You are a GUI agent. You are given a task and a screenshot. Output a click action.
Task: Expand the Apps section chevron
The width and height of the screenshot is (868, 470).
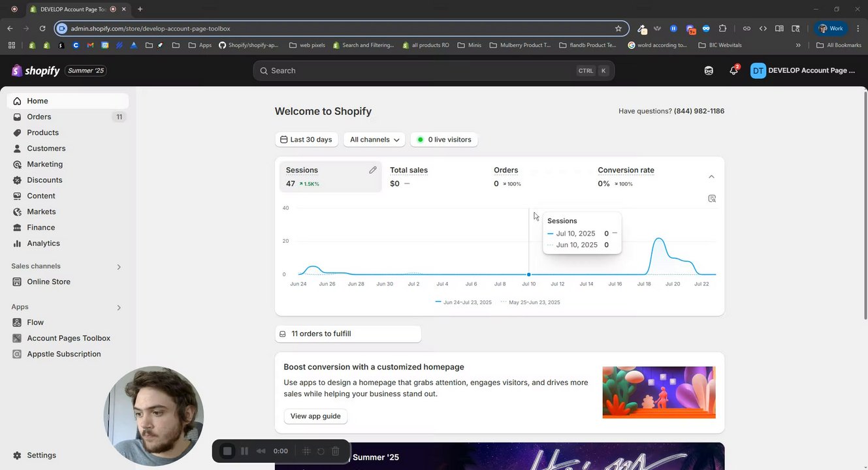pyautogui.click(x=119, y=307)
